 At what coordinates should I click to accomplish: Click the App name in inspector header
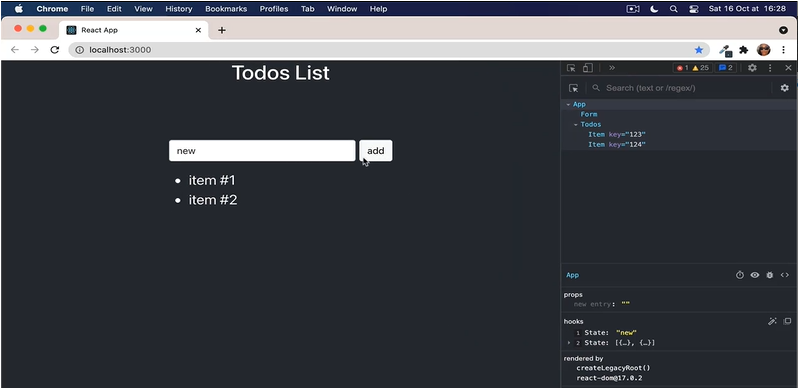pyautogui.click(x=572, y=275)
